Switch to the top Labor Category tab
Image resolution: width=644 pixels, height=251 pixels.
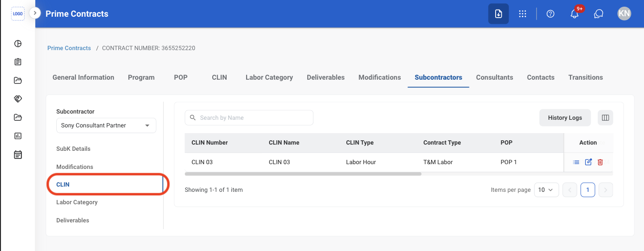pos(269,77)
